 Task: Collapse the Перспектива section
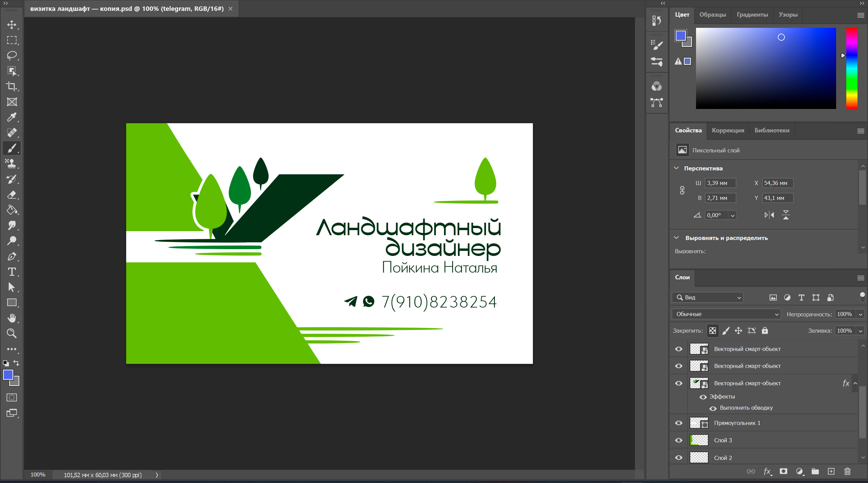[x=676, y=168]
